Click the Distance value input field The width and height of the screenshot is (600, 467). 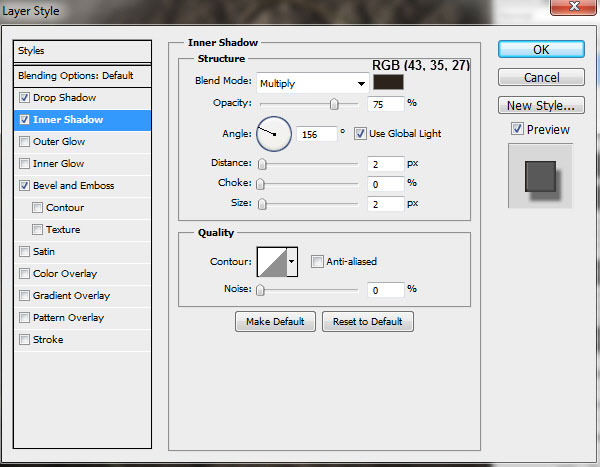386,164
